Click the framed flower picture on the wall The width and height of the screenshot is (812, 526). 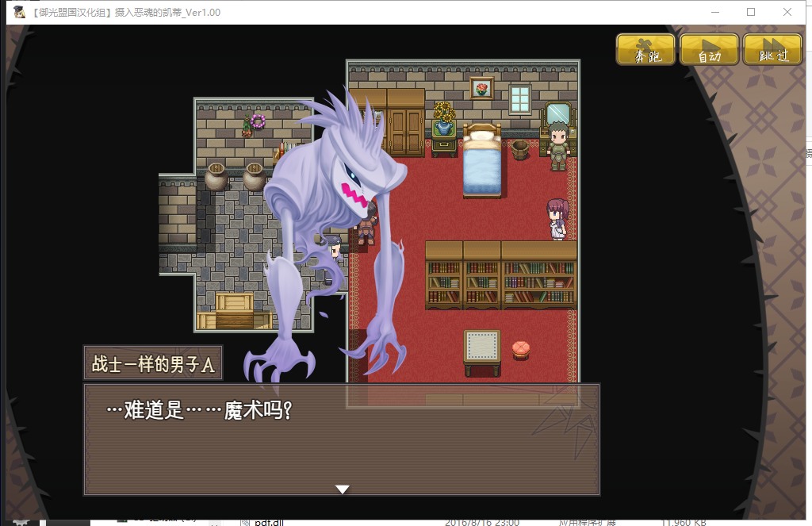point(481,87)
